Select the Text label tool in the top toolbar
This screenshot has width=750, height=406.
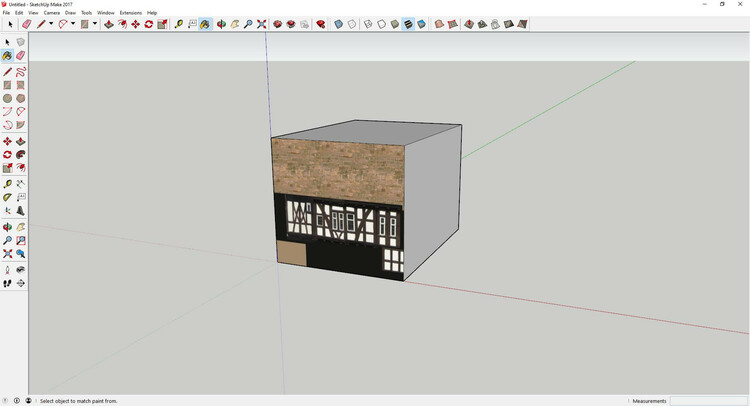[x=192, y=24]
